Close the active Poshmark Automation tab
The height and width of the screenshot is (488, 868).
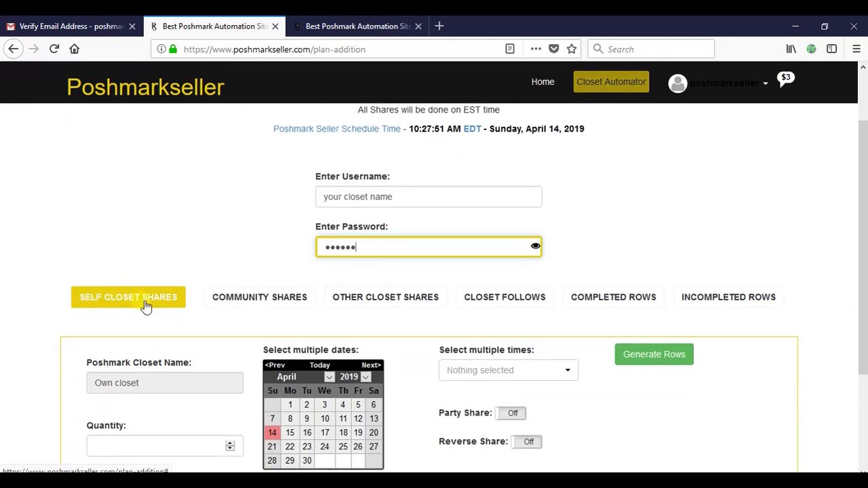275,26
